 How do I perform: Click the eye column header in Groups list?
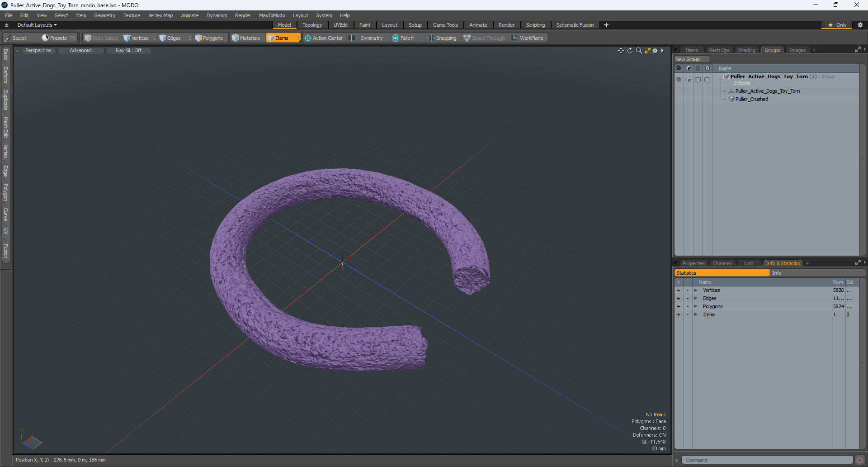(x=679, y=68)
